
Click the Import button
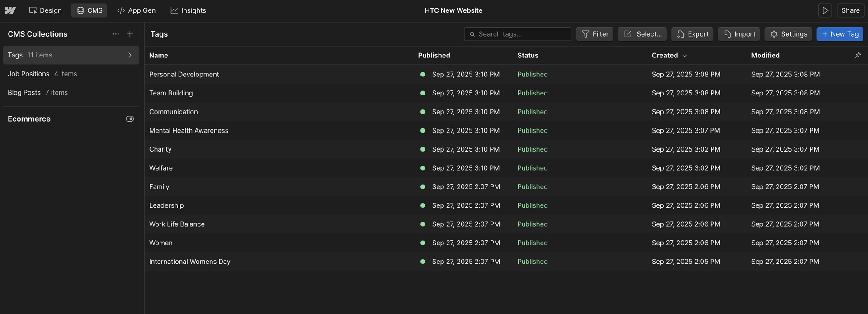pos(739,34)
